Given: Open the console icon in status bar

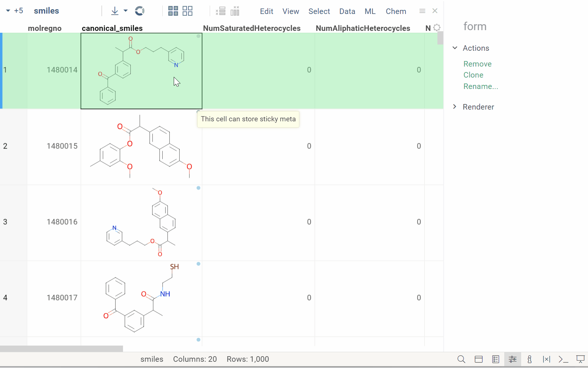Looking at the screenshot, I should (x=563, y=359).
